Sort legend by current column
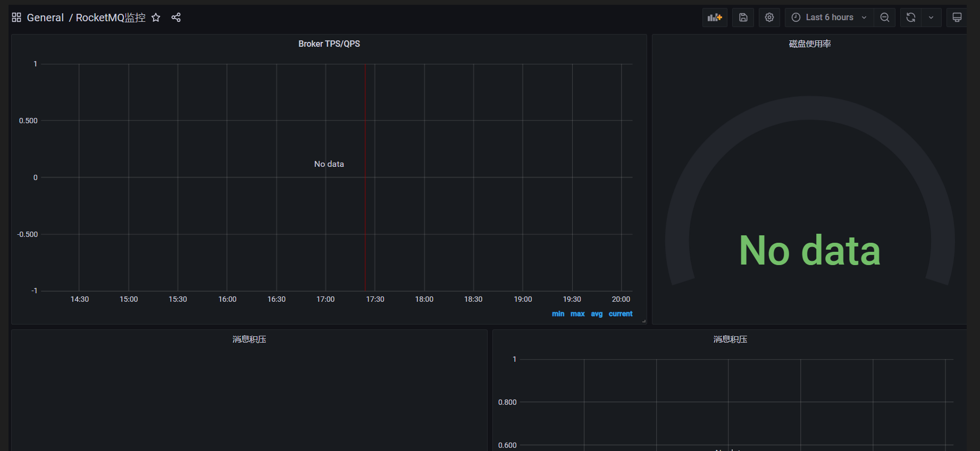 pos(621,314)
